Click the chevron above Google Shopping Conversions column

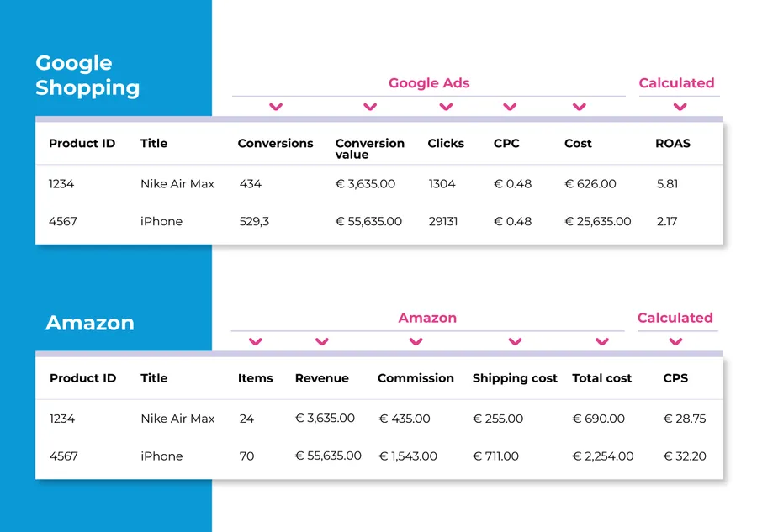(x=276, y=107)
